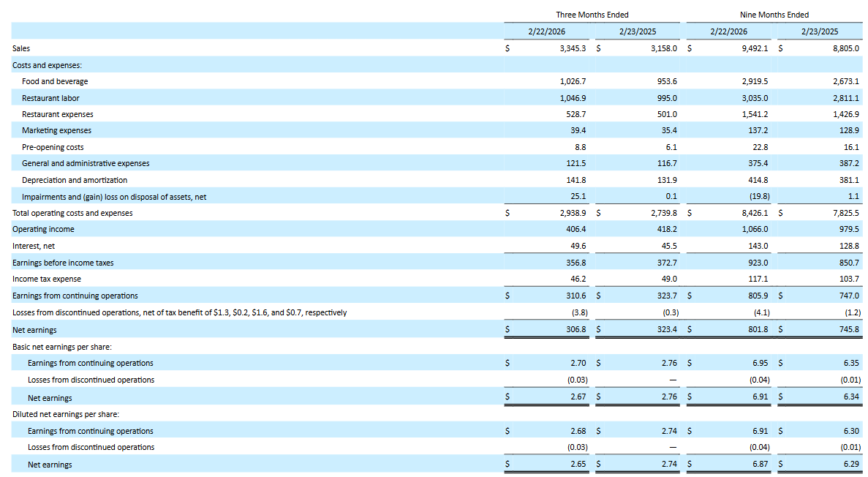Click Net earnings value 306.8
The height and width of the screenshot is (477, 868).
tap(575, 330)
